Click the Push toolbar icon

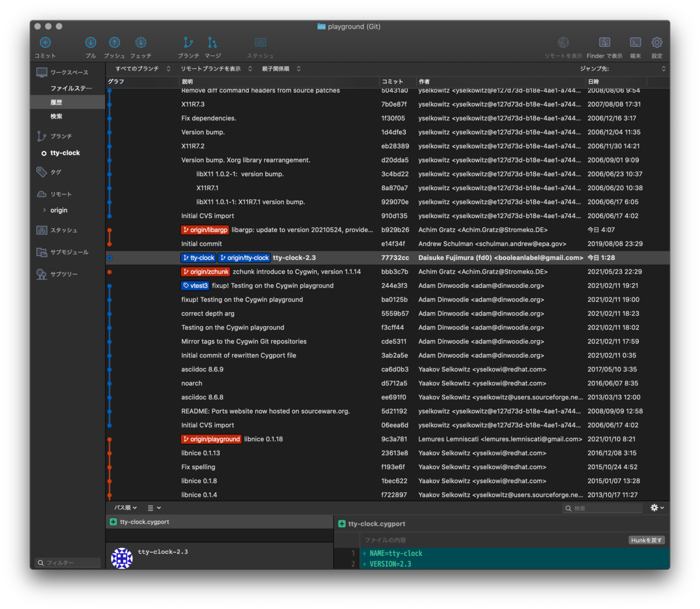114,43
